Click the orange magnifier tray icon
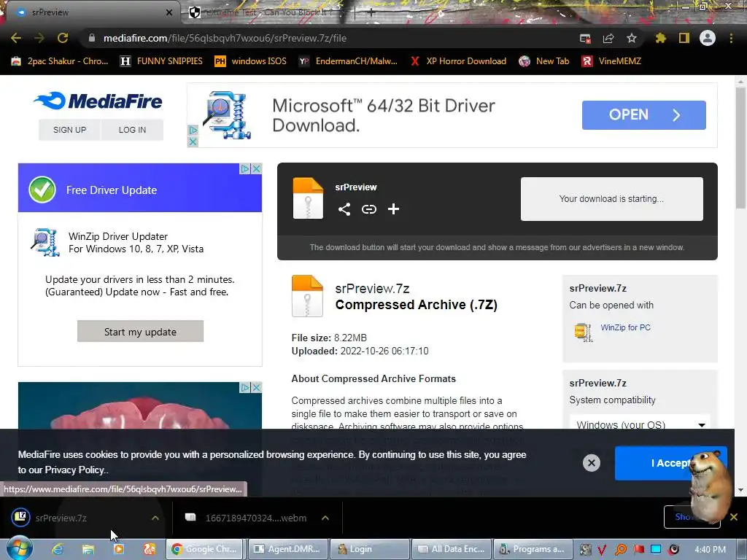 click(620, 550)
